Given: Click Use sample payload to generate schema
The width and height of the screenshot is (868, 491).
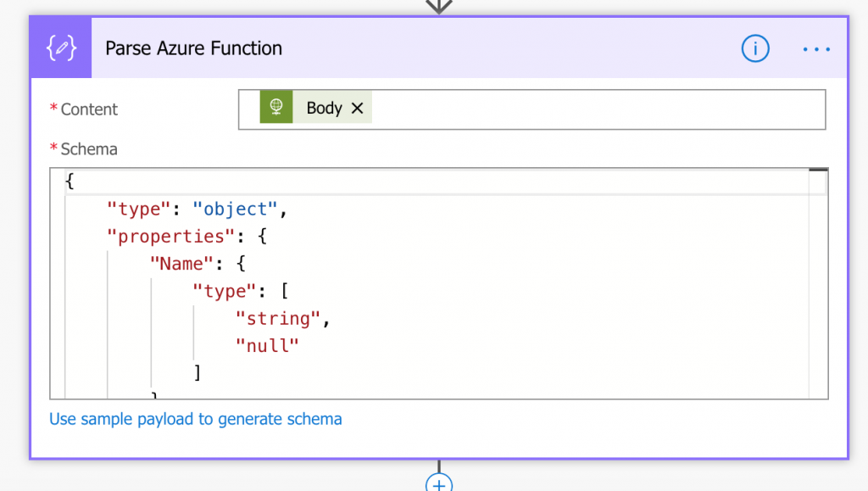Looking at the screenshot, I should [x=196, y=419].
